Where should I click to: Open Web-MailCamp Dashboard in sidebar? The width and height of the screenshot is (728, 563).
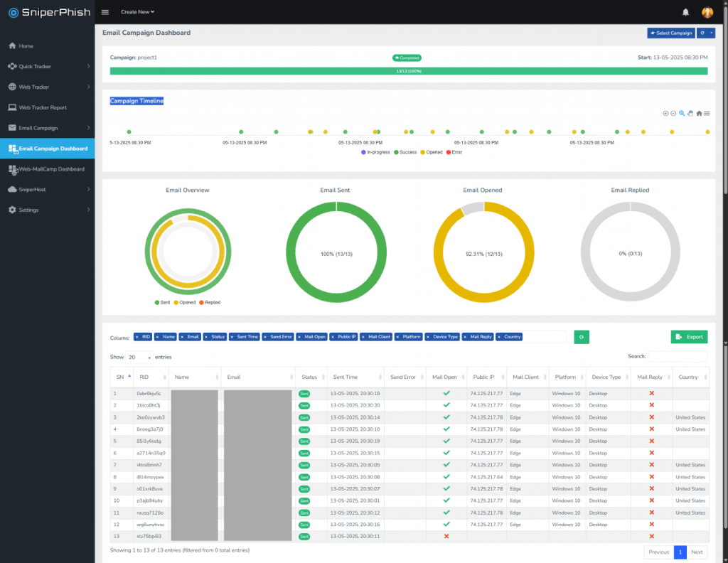(x=48, y=169)
